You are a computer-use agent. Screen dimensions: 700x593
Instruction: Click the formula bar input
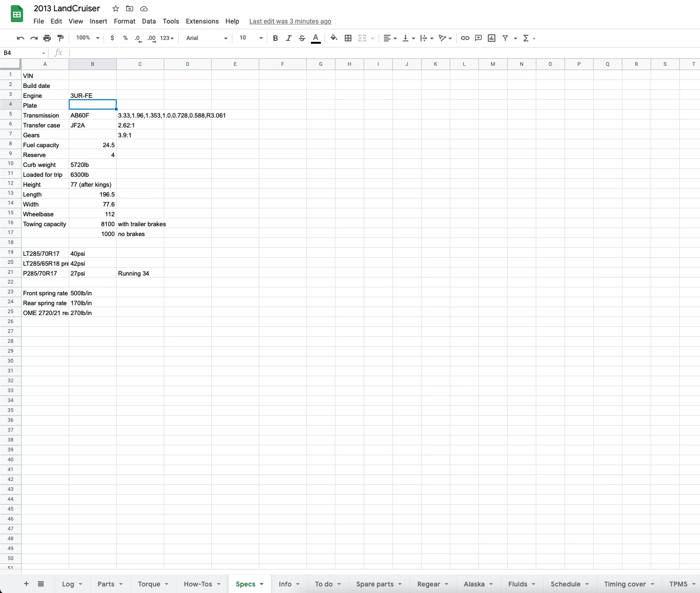383,53
